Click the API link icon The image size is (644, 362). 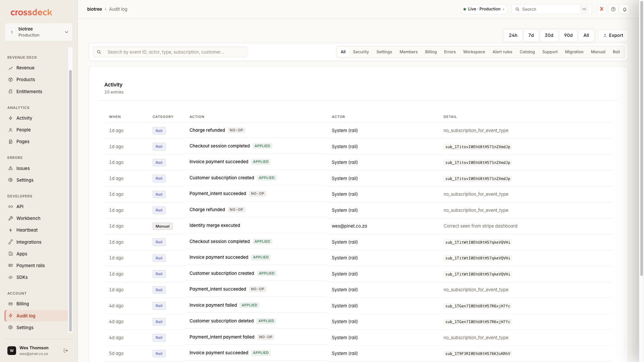click(x=10, y=207)
